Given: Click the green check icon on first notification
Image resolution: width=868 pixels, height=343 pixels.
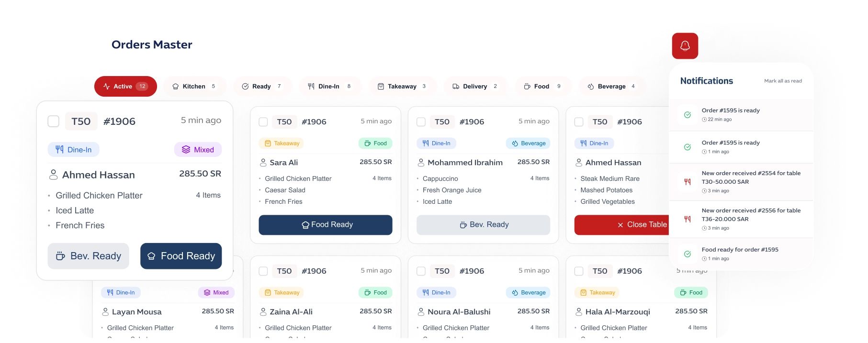Looking at the screenshot, I should point(687,115).
